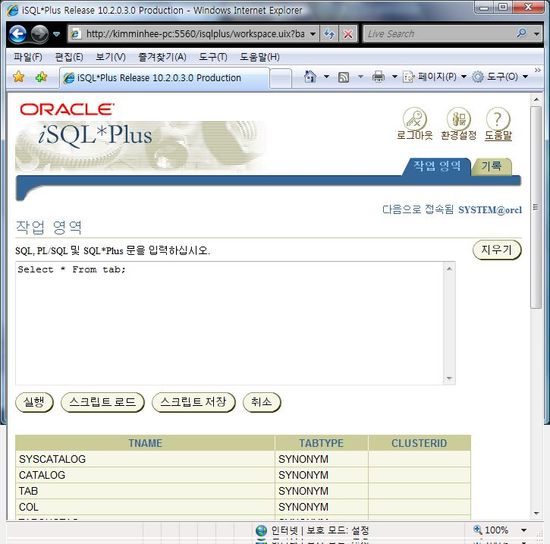Expand the 도구(O) toolbar dropdown
The width and height of the screenshot is (550, 544).
(x=501, y=76)
